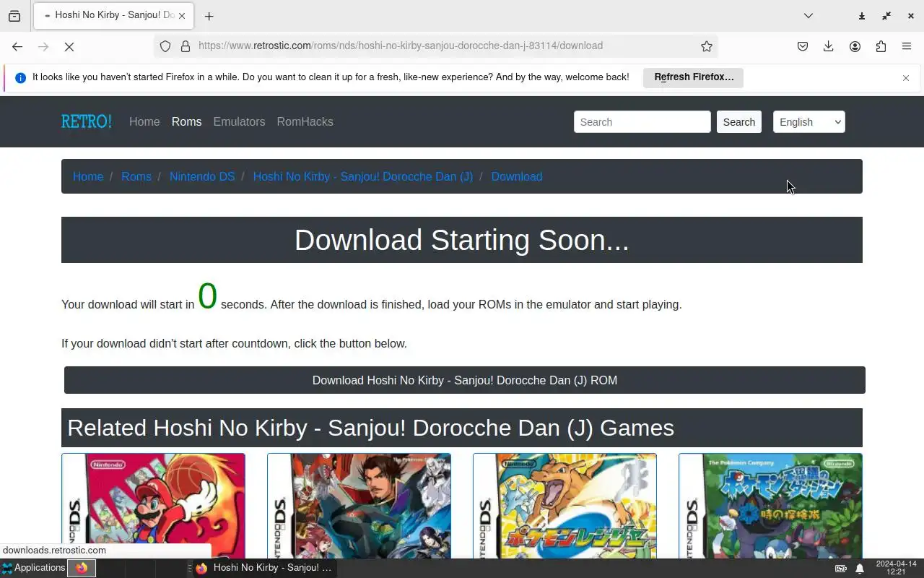
Task: Open the Firefox account menu
Action: [855, 46]
